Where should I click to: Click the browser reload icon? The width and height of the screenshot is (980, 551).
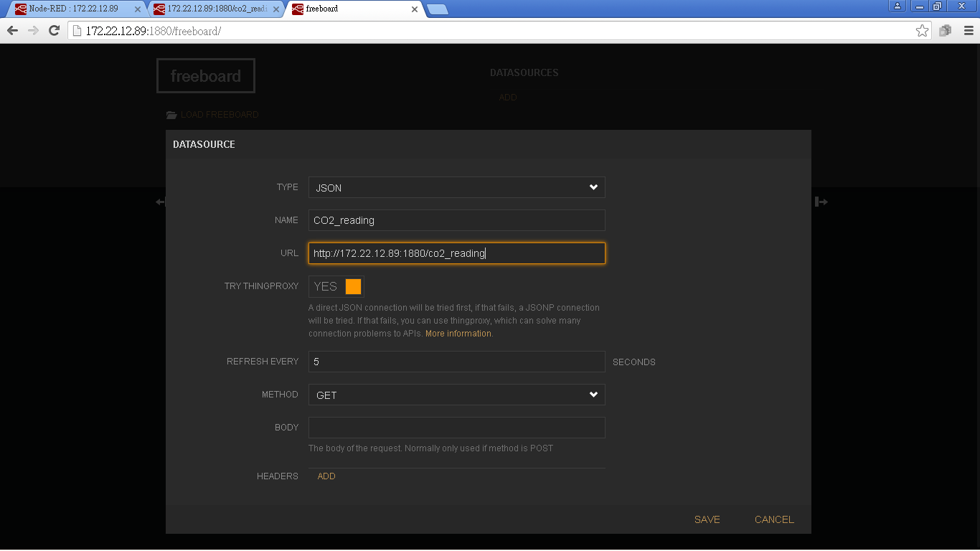coord(54,31)
